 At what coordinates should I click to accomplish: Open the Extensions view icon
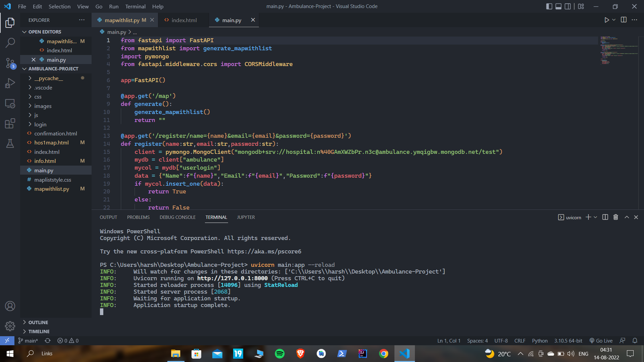10,123
